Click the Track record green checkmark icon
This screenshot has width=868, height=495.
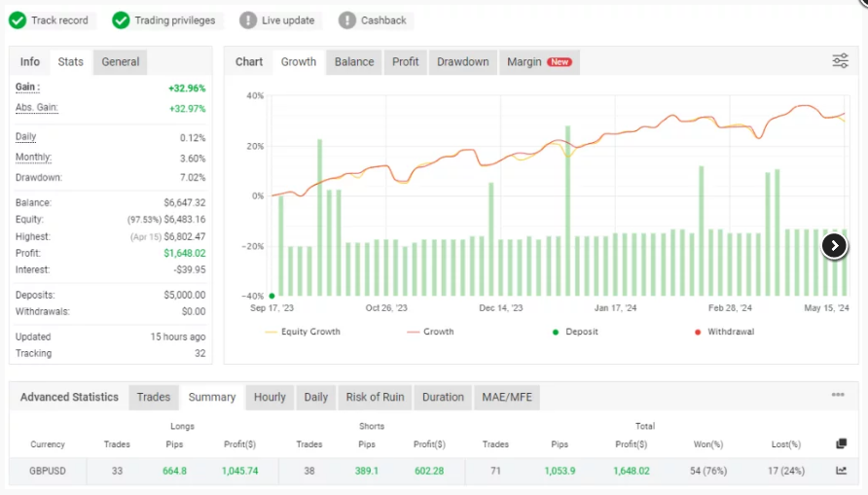click(x=18, y=20)
